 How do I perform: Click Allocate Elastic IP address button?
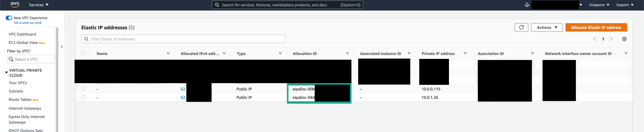coord(596,27)
